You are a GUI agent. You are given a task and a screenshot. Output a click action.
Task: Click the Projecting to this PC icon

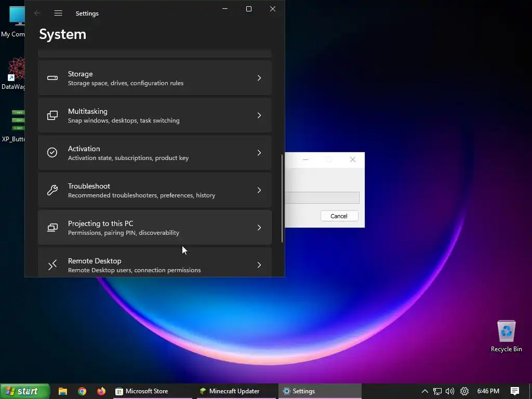pyautogui.click(x=52, y=228)
